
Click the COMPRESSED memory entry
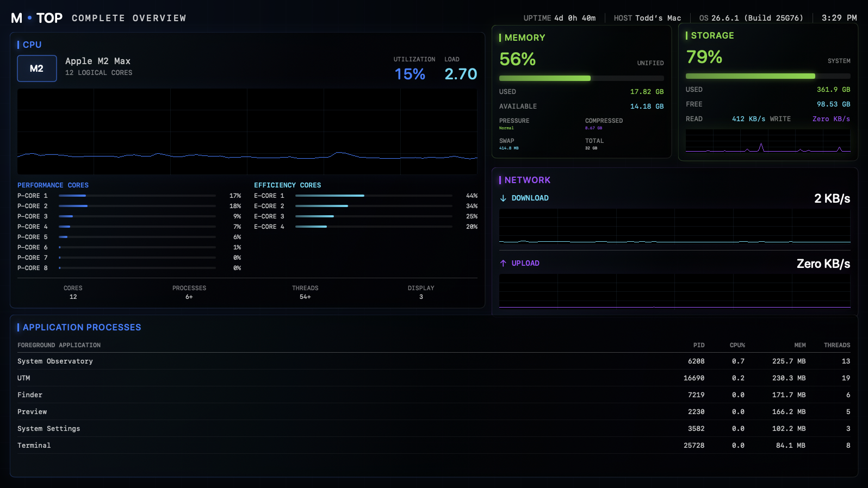coord(604,124)
